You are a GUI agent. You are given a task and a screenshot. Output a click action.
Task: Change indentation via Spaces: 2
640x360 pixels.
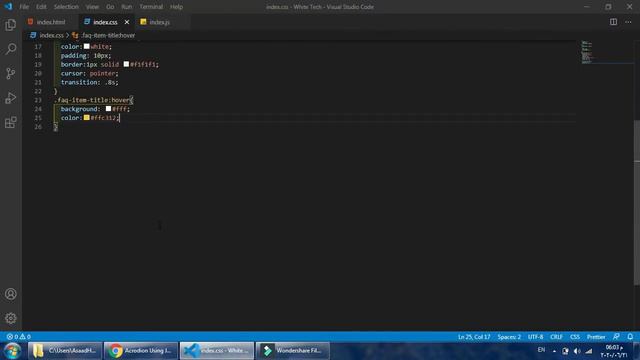coord(509,337)
